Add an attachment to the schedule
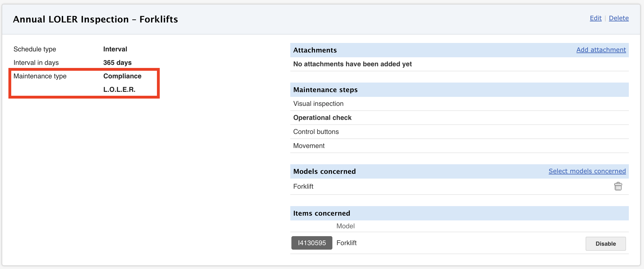Screen dimensions: 644x269 pyautogui.click(x=601, y=50)
